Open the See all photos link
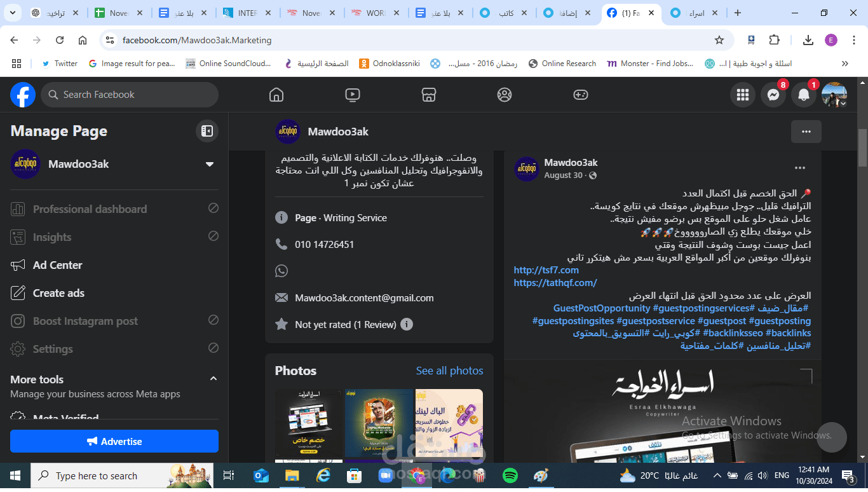The height and width of the screenshot is (492, 868). 449,371
